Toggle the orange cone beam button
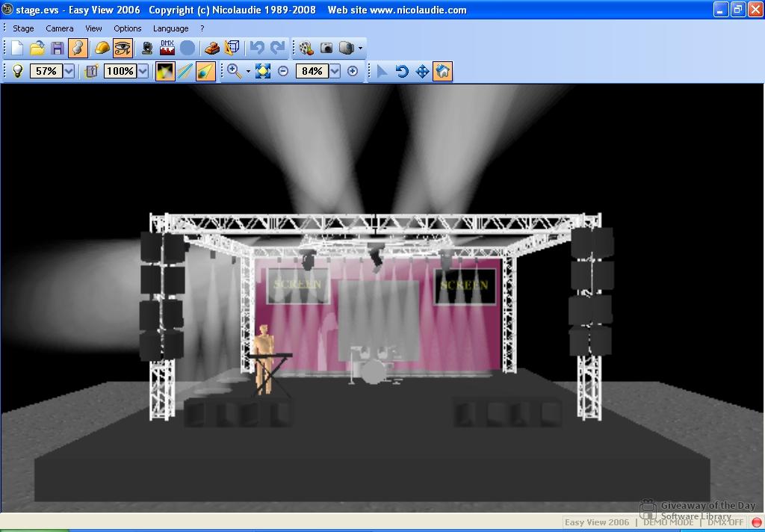The width and height of the screenshot is (765, 532). [205, 71]
